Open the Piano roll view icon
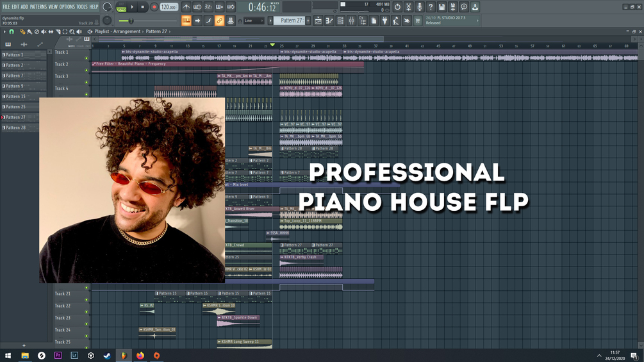This screenshot has height=362, width=644. [329, 21]
